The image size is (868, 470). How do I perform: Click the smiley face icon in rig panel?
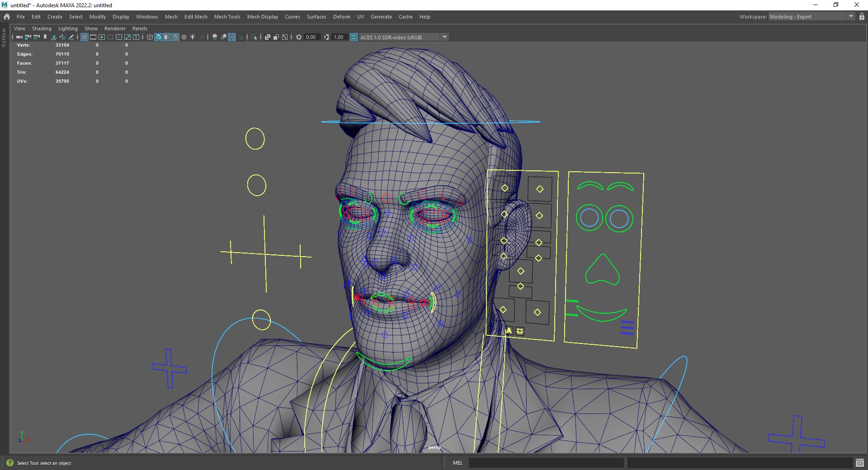(520, 331)
